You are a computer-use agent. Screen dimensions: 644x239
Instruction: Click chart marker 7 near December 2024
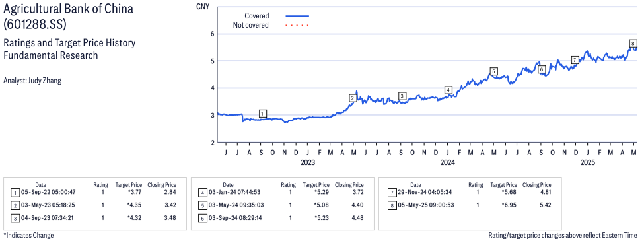click(575, 60)
